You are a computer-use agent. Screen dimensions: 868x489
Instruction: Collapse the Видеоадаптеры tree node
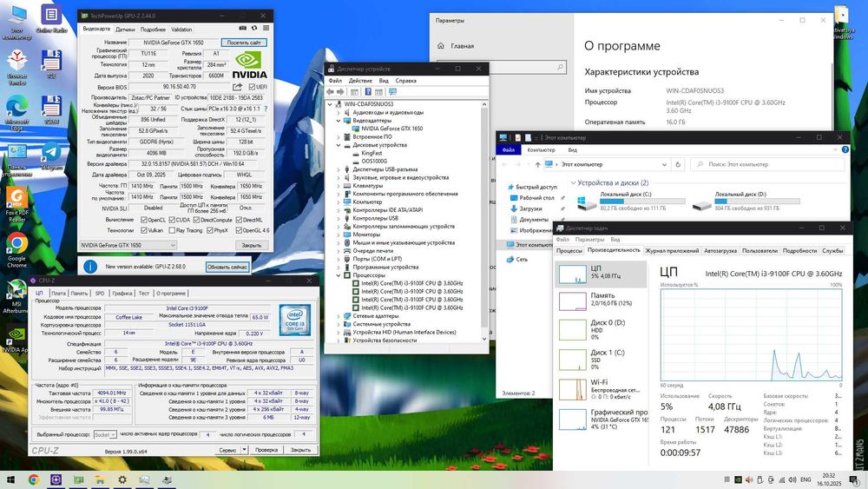pos(339,120)
